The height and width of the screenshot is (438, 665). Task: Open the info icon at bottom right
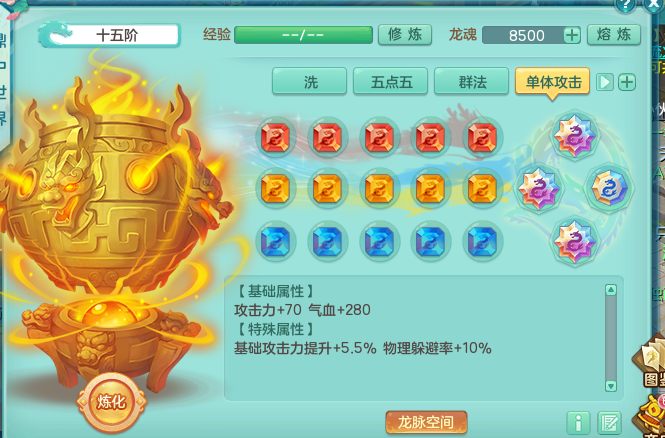[578, 423]
